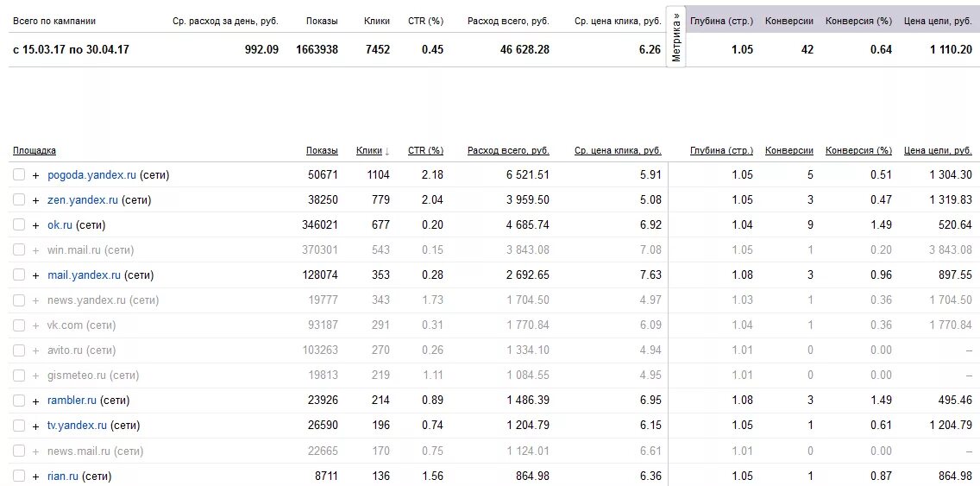Expand the ok.ru row details
The width and height of the screenshot is (980, 486).
35,225
